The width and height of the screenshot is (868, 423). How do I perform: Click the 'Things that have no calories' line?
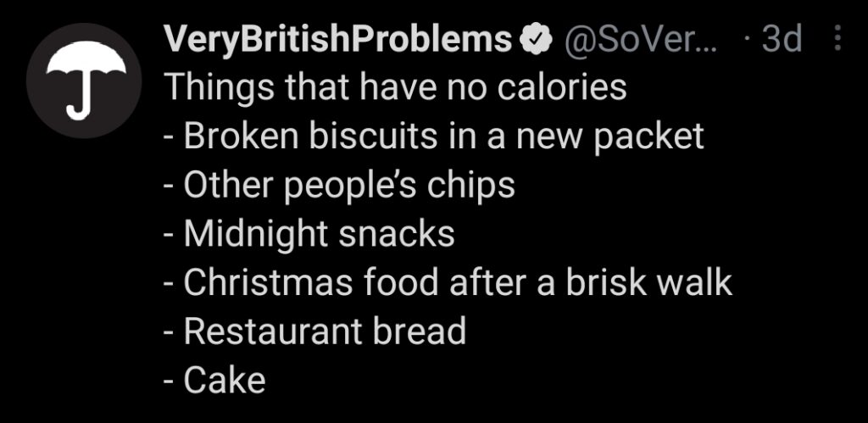click(395, 87)
